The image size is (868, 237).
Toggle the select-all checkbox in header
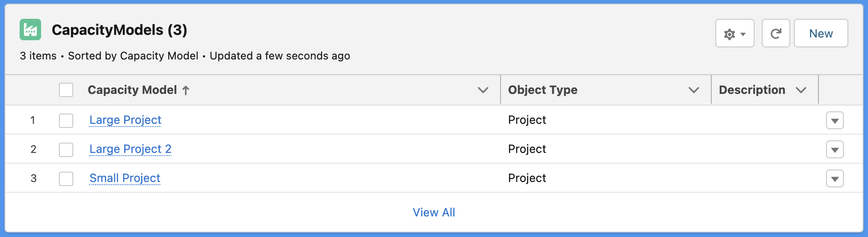click(66, 90)
